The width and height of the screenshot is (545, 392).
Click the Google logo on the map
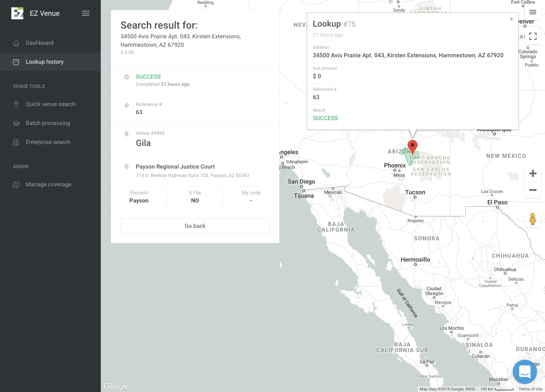[116, 386]
